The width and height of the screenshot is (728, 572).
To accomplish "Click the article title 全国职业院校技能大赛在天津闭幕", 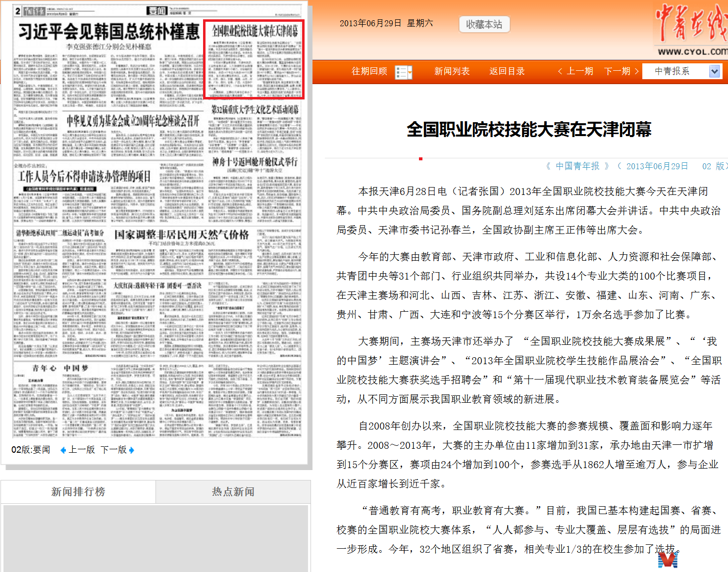I will pyautogui.click(x=529, y=130).
